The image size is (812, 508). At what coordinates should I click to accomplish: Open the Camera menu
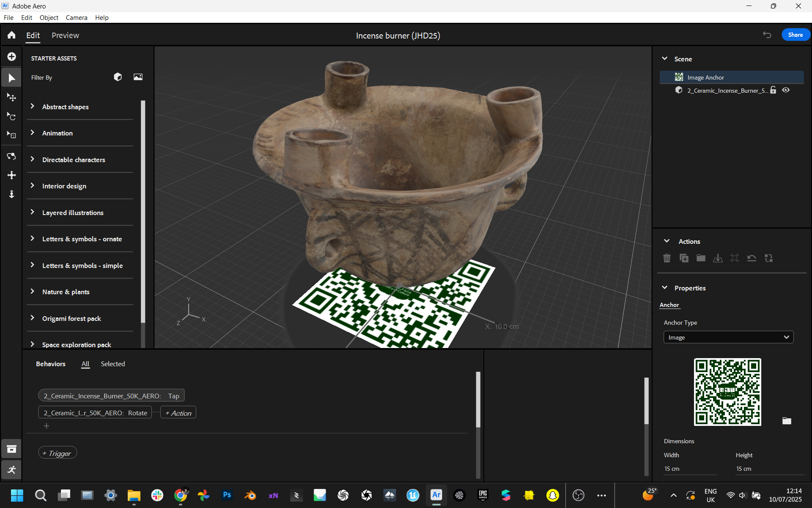click(77, 17)
